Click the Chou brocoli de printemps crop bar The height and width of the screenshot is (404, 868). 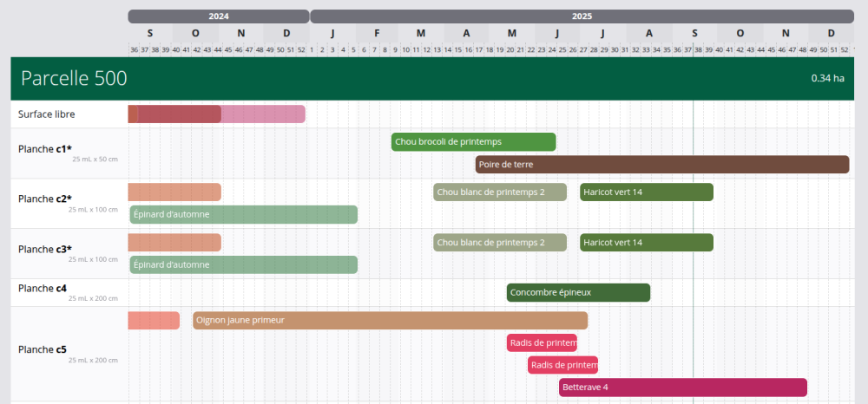pyautogui.click(x=473, y=142)
